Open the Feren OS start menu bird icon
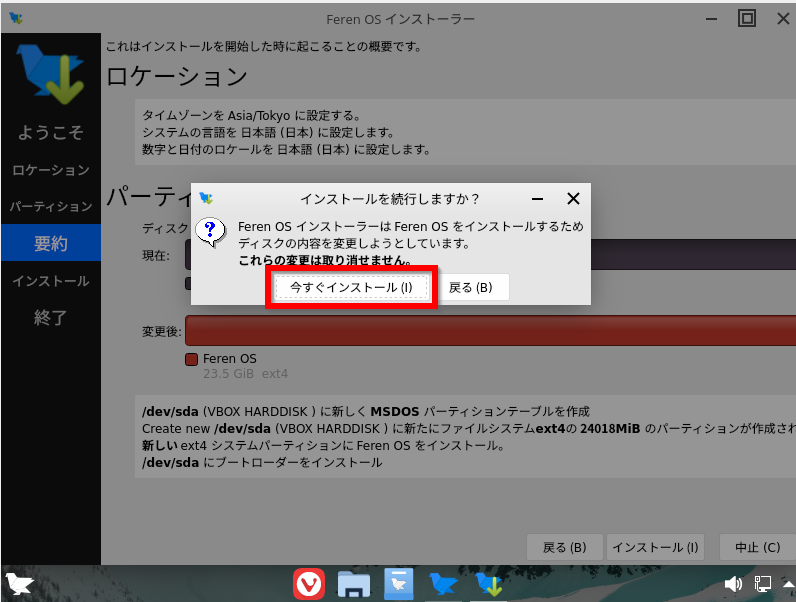The width and height of the screenshot is (796, 602). [x=19, y=584]
